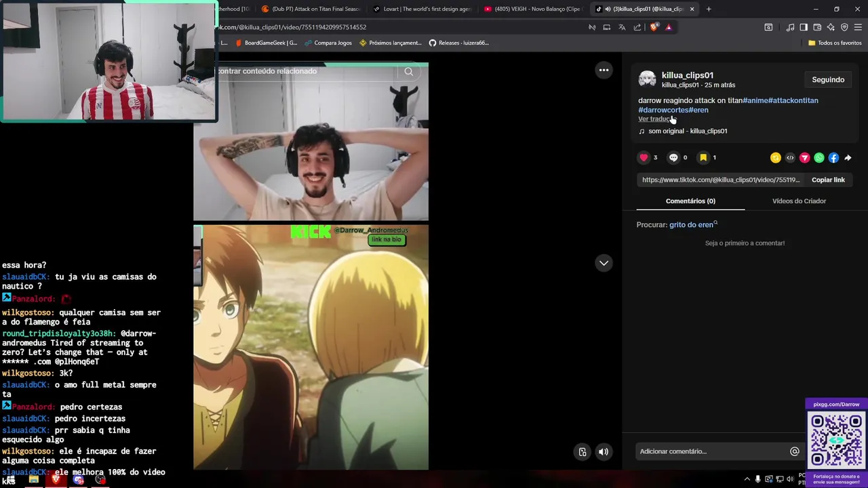Mute the video with the speaker icon

point(604,451)
